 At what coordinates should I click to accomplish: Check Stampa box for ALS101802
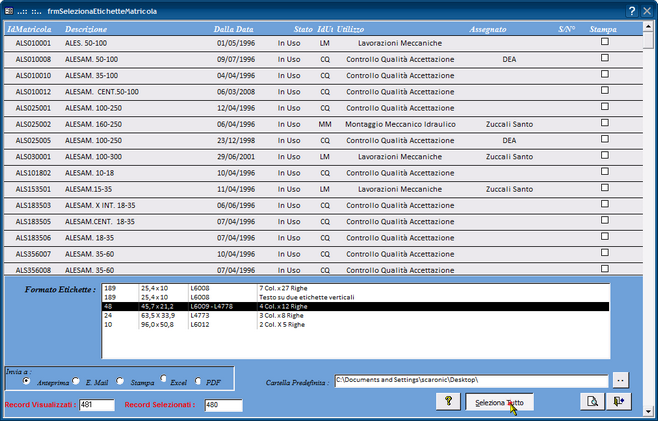click(605, 171)
